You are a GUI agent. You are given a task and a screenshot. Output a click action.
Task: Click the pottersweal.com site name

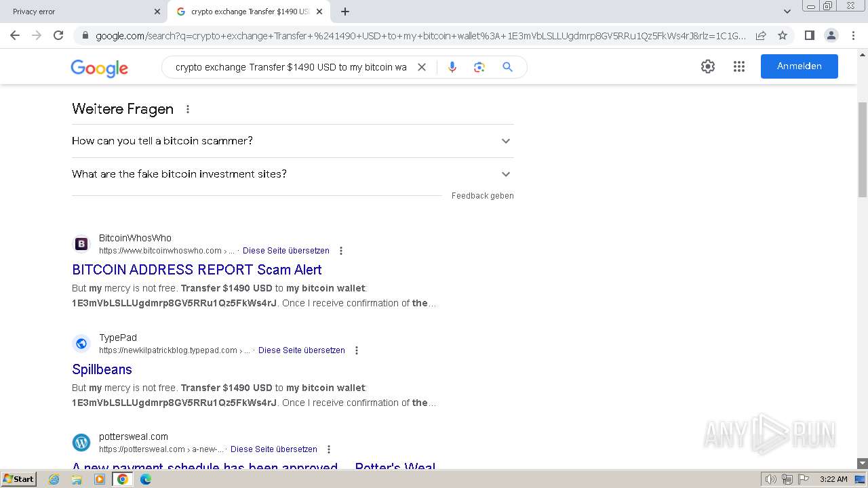pyautogui.click(x=134, y=436)
